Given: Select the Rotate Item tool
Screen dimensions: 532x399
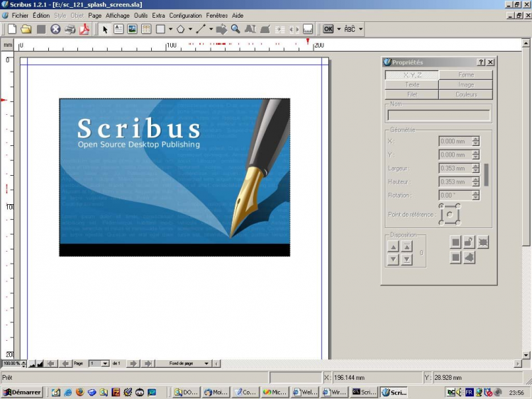Looking at the screenshot, I should pyautogui.click(x=221, y=29).
